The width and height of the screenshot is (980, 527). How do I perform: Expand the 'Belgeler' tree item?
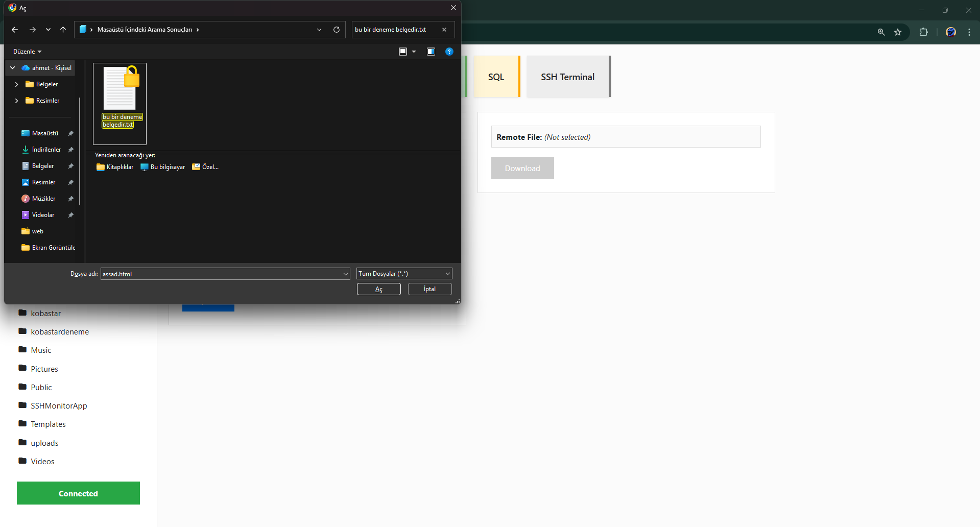click(16, 84)
